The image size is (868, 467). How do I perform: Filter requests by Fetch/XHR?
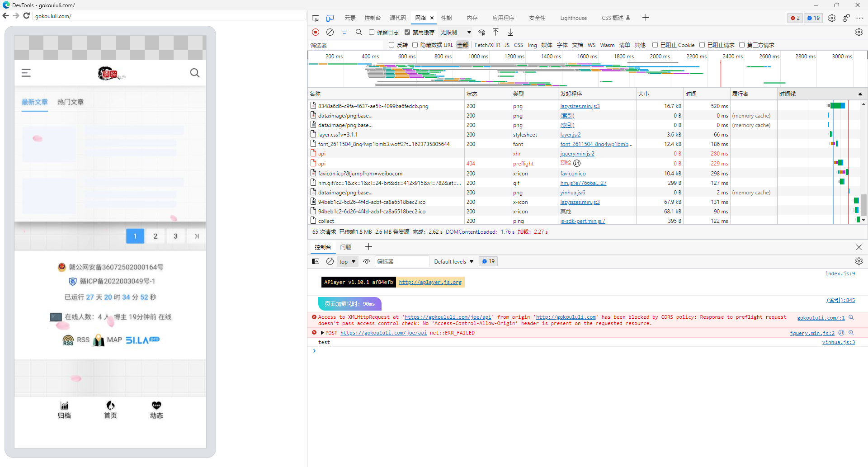tap(487, 45)
